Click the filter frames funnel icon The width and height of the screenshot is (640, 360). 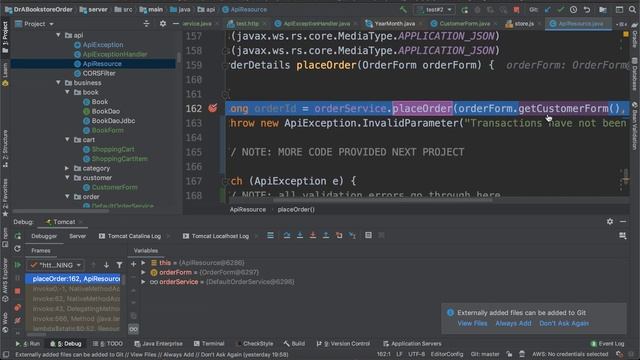click(x=119, y=265)
